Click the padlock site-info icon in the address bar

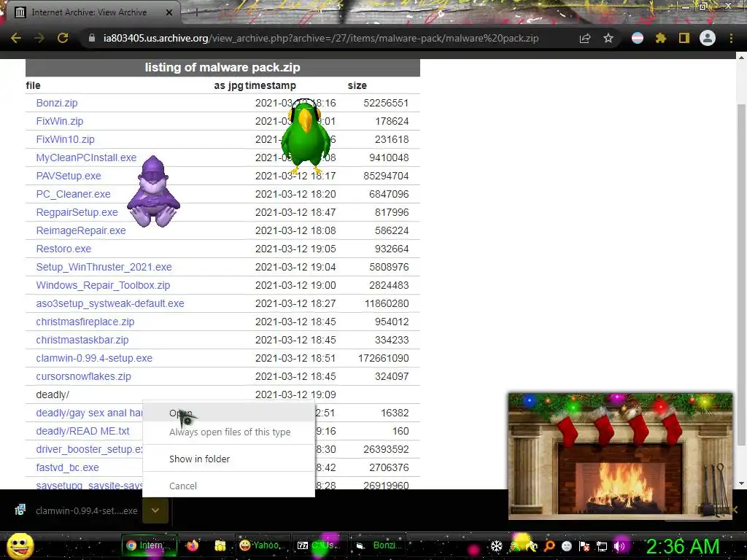92,38
